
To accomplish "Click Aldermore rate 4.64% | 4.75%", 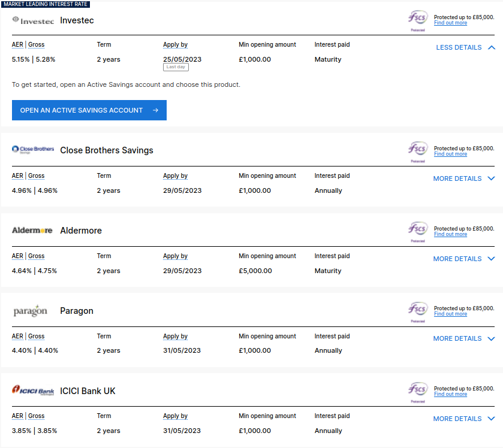I will click(34, 271).
